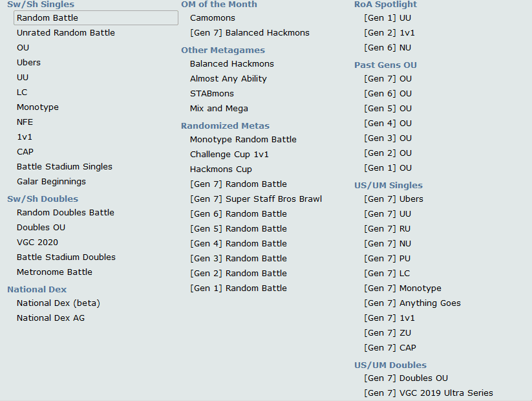Select National Dex (beta)

point(58,303)
